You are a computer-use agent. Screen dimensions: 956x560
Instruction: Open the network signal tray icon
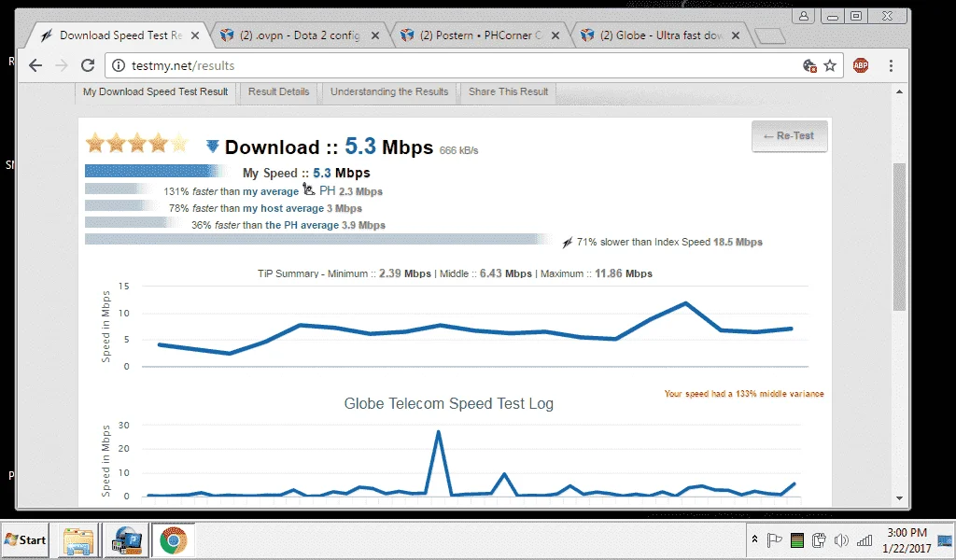(864, 539)
